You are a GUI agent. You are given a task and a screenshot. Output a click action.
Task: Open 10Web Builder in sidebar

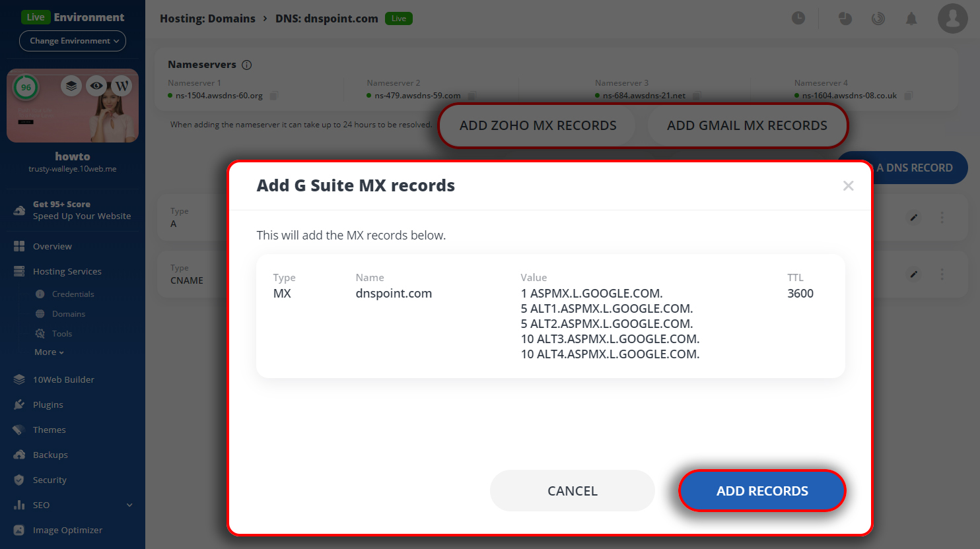coord(63,379)
